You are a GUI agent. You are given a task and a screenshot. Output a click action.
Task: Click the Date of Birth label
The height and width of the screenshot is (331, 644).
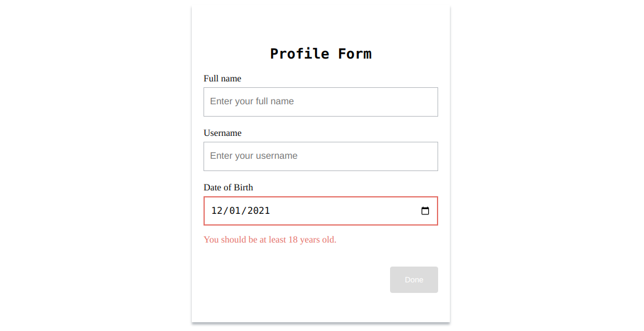pyautogui.click(x=228, y=187)
